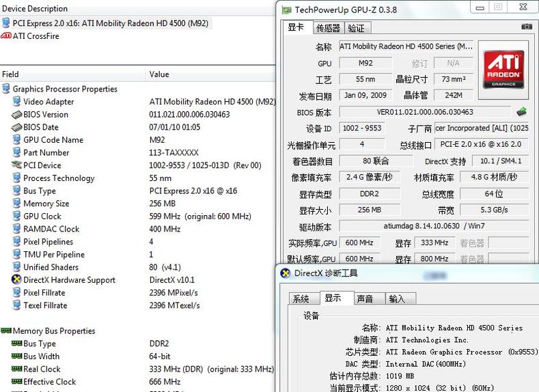539x392 pixels.
Task: Click the Memory Bus Properties RAM icon
Action: 6,331
